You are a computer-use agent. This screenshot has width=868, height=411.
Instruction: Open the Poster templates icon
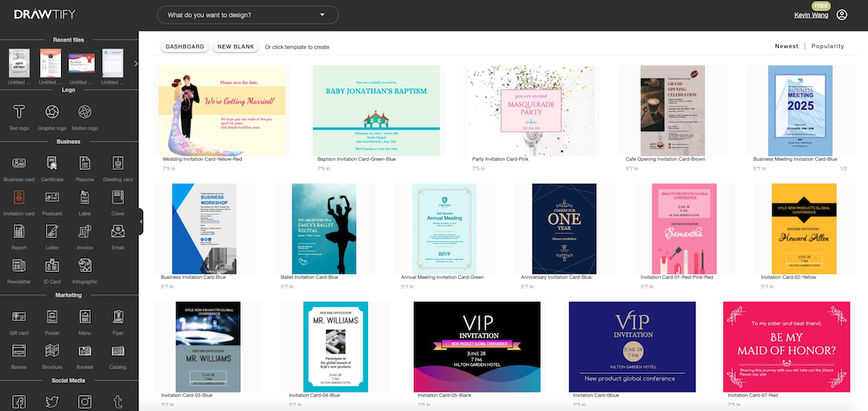tap(51, 316)
